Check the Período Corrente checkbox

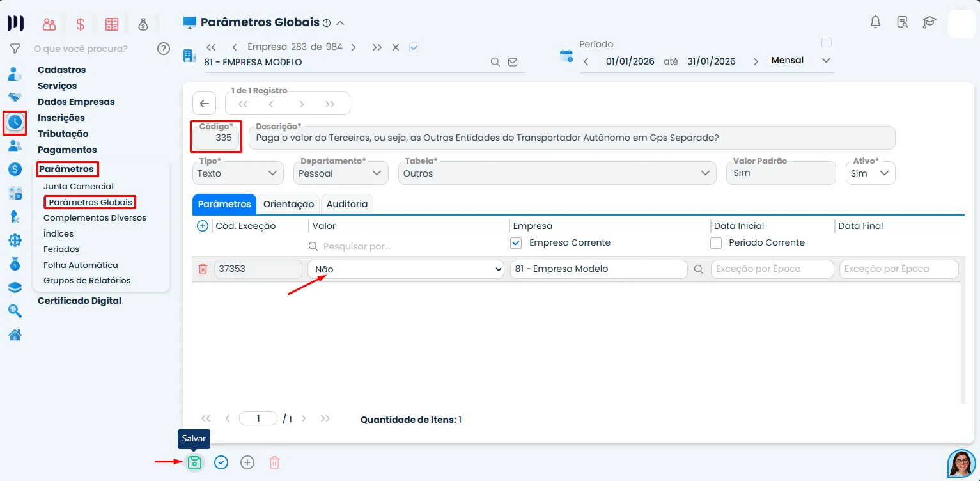[716, 243]
